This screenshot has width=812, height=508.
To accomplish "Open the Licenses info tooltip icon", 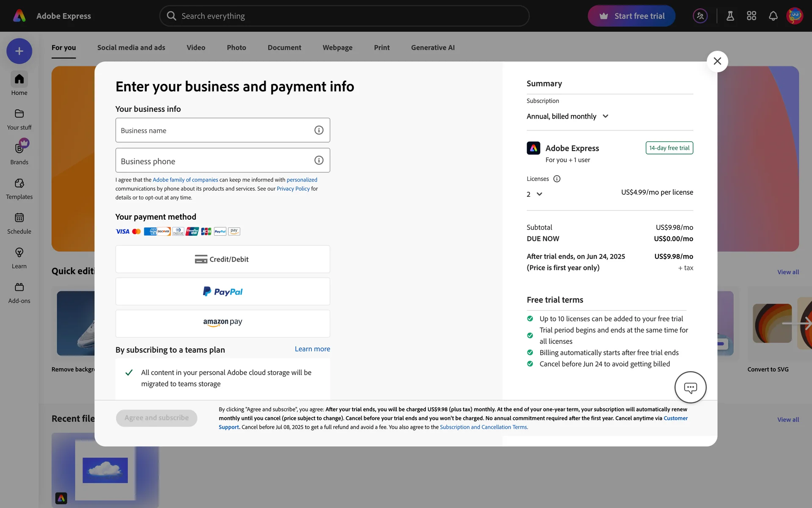I will [x=557, y=179].
